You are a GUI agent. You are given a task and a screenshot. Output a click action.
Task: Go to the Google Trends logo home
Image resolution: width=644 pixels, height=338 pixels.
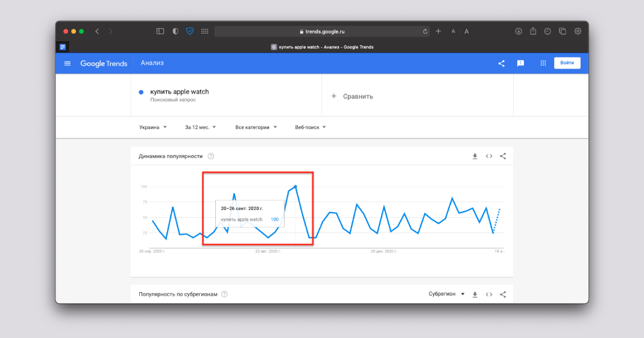[x=104, y=63]
